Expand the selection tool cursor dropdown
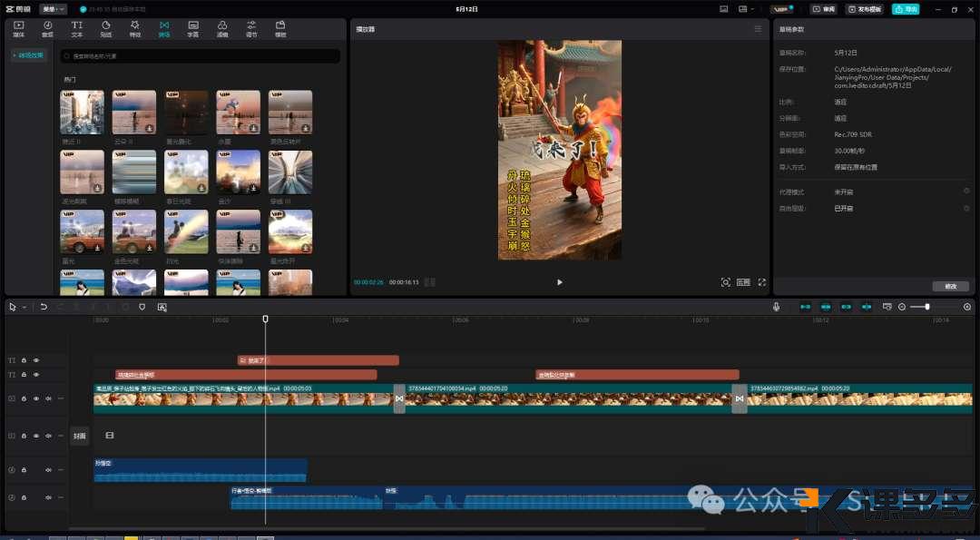The height and width of the screenshot is (540, 980). (24, 307)
